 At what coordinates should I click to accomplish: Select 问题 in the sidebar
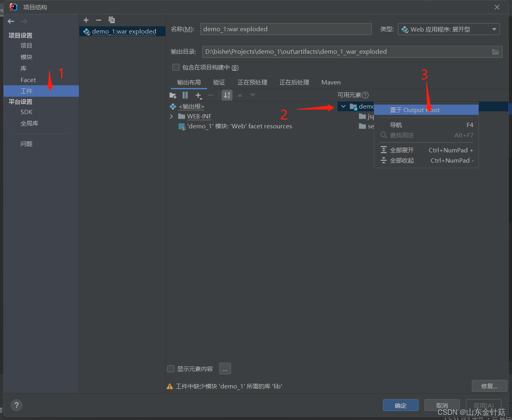click(26, 144)
